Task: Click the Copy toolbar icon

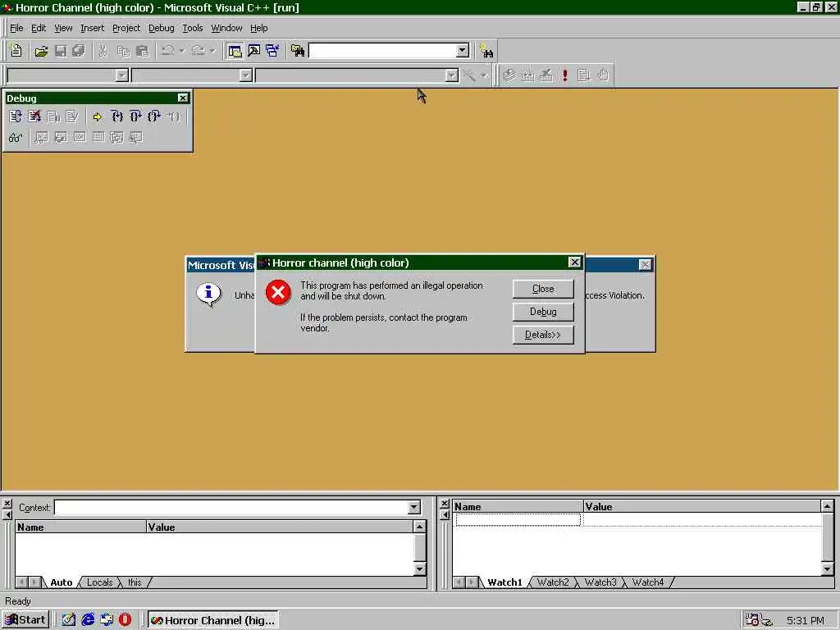Action: tap(123, 51)
